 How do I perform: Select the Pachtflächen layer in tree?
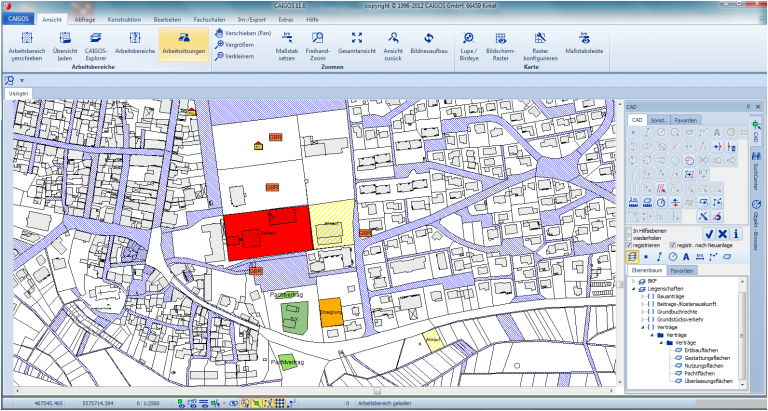(x=697, y=373)
